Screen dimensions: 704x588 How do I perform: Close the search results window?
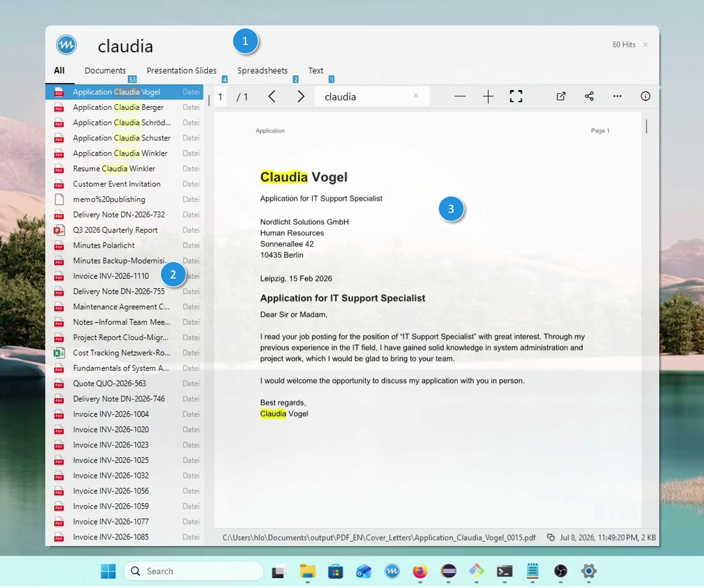646,44
